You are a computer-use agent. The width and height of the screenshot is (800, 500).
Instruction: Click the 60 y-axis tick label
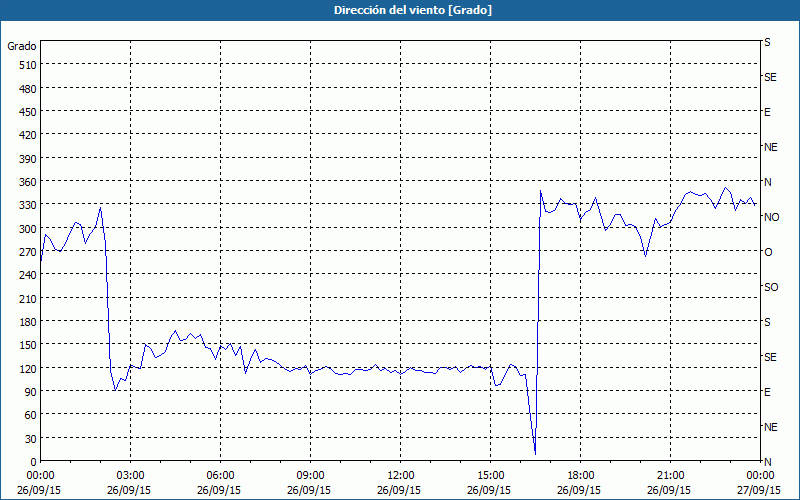(31, 415)
